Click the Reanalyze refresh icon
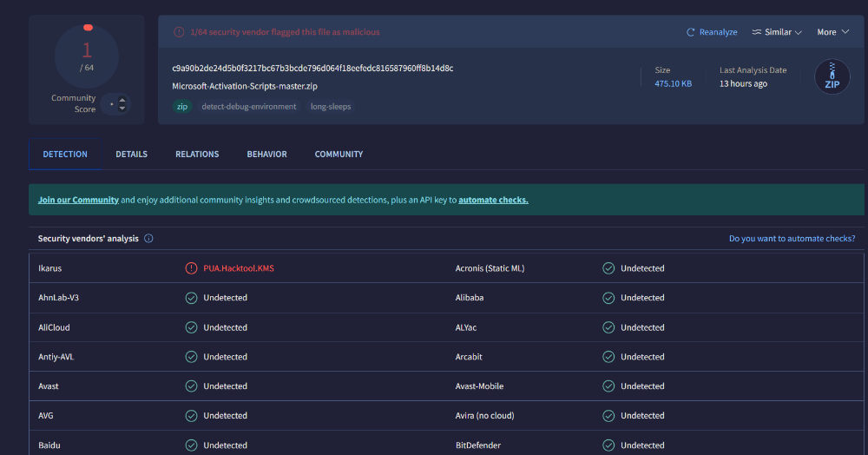Screen dimensions: 868x455 click(690, 32)
